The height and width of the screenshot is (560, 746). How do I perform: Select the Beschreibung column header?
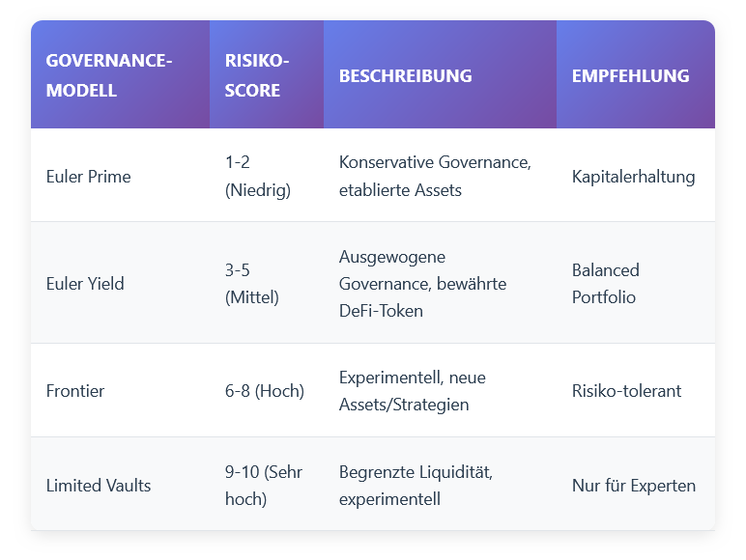point(406,76)
